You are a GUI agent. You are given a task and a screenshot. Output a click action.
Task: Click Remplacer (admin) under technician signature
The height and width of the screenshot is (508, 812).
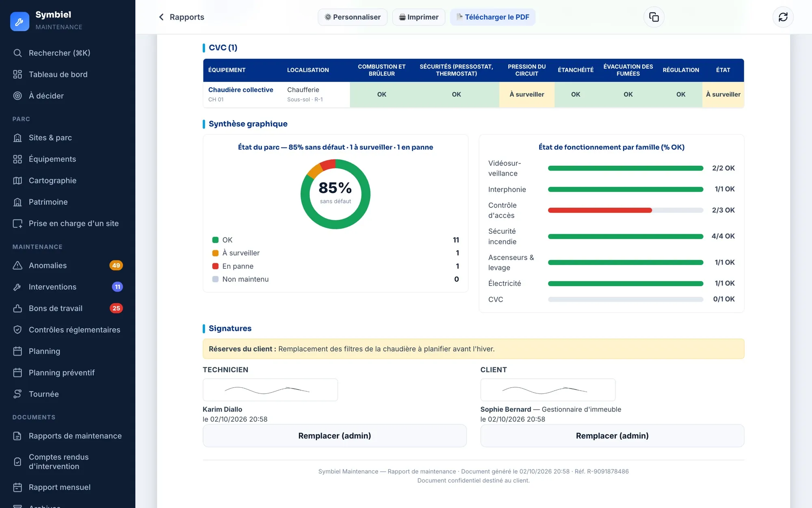pyautogui.click(x=335, y=436)
